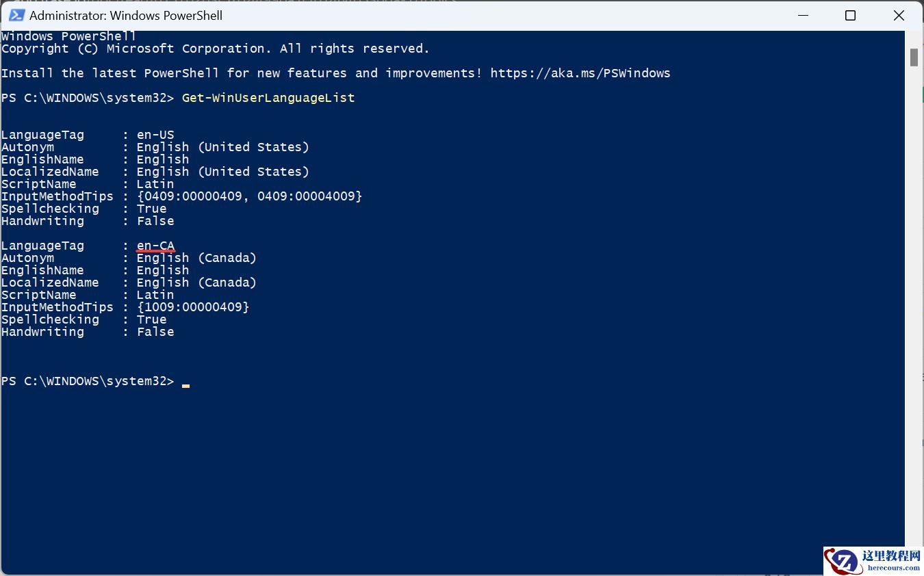Click the first 'PS C:\WINDOWS\system32>' prompt
This screenshot has width=924, height=576.
[x=88, y=98]
